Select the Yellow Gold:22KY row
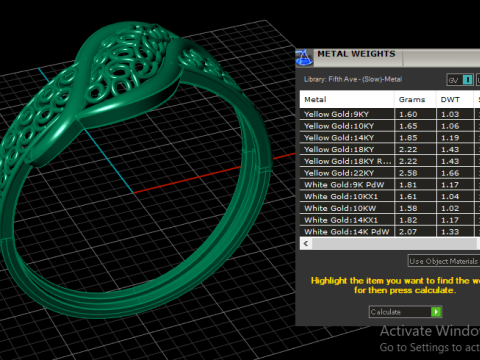Image resolution: width=480 pixels, height=360 pixels. tap(390, 173)
